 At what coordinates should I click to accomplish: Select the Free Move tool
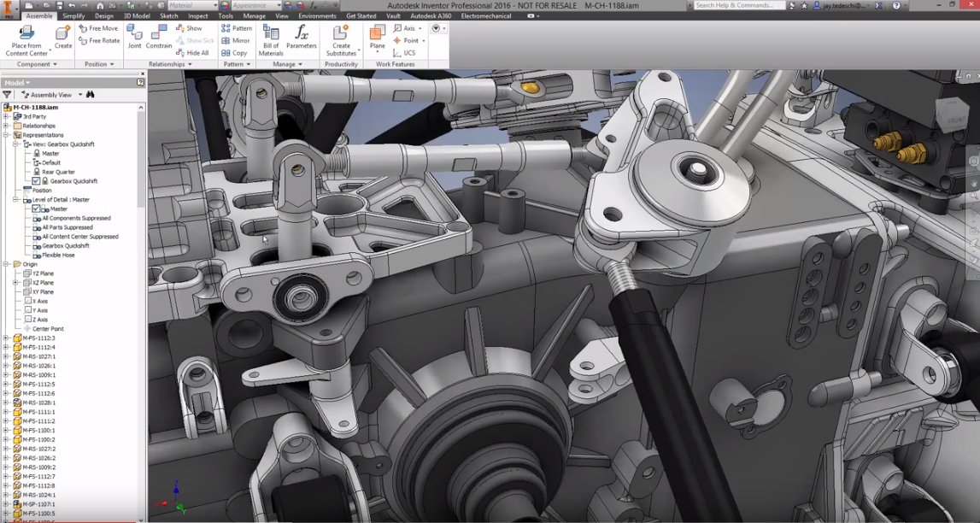click(99, 28)
